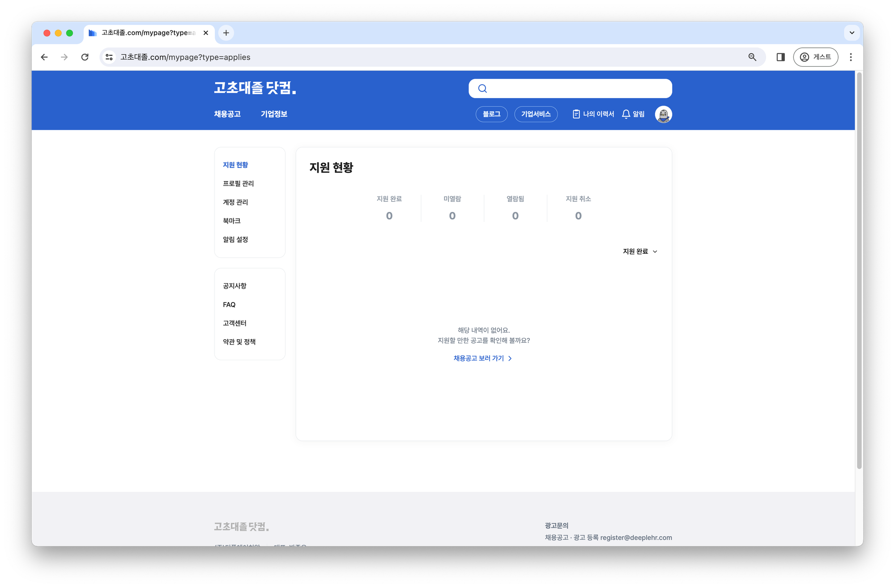Expand the tab search chevron dropdown

tap(852, 33)
